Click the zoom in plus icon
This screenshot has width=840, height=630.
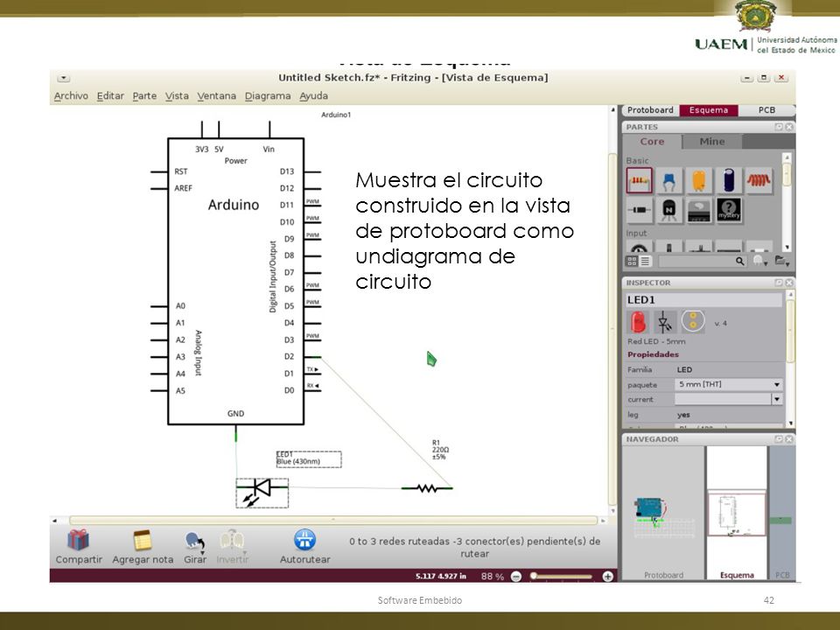tap(607, 577)
